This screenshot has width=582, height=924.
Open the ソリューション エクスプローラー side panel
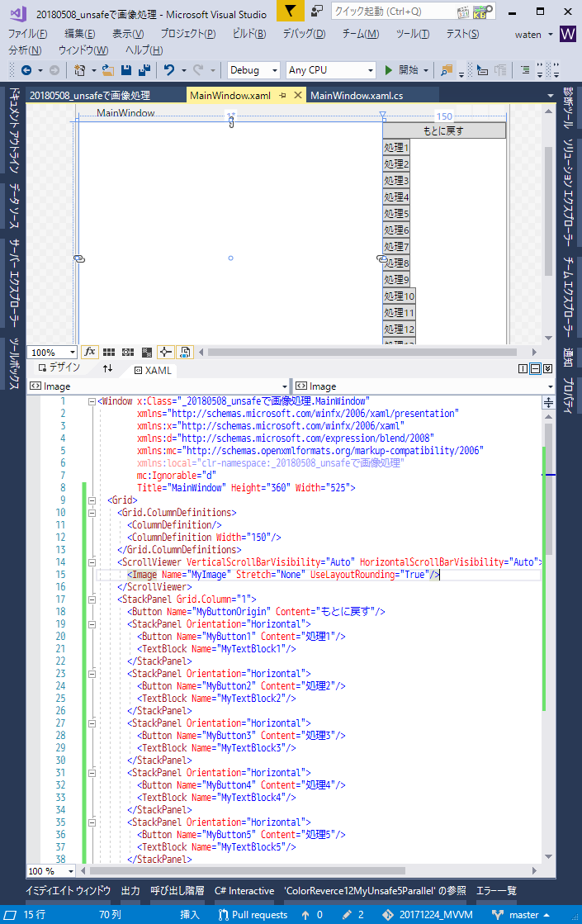[567, 192]
